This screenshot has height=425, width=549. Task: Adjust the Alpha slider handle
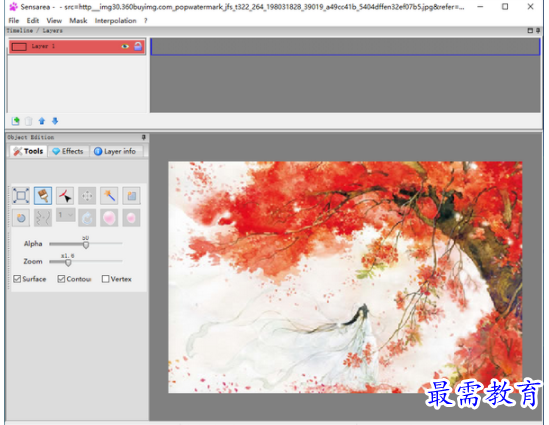[86, 245]
